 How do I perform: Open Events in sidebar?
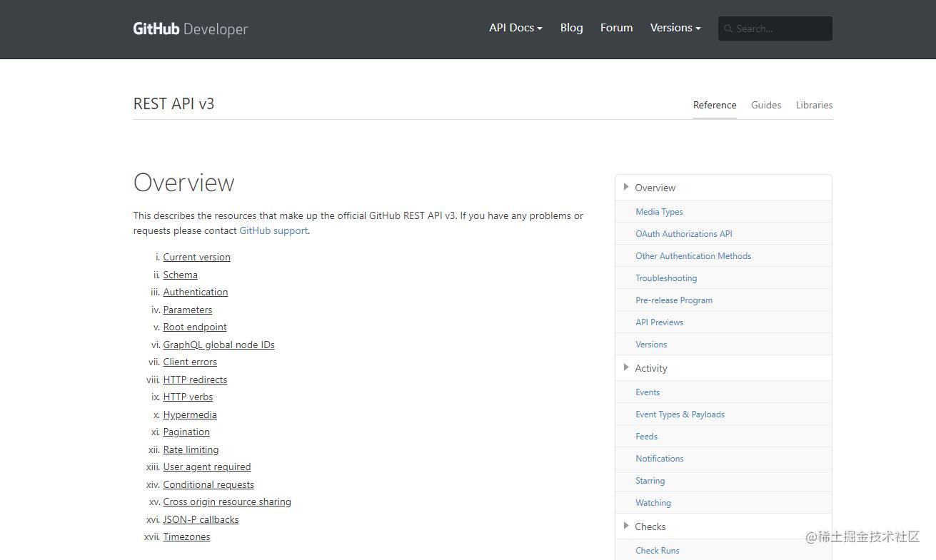(x=648, y=392)
